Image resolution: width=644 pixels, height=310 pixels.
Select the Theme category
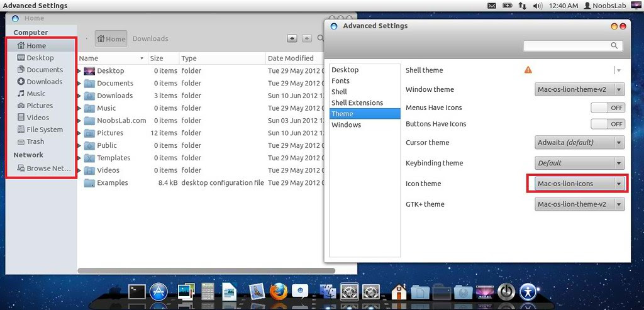(365, 114)
